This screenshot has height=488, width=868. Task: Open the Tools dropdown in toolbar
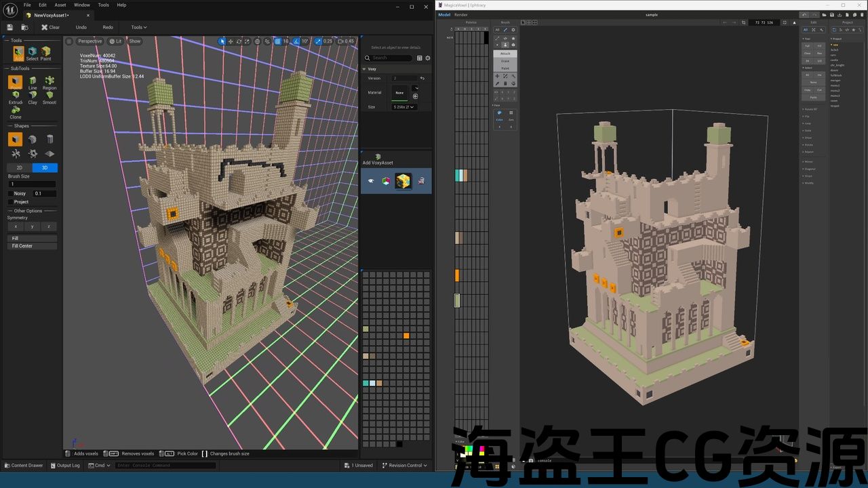pyautogui.click(x=139, y=27)
